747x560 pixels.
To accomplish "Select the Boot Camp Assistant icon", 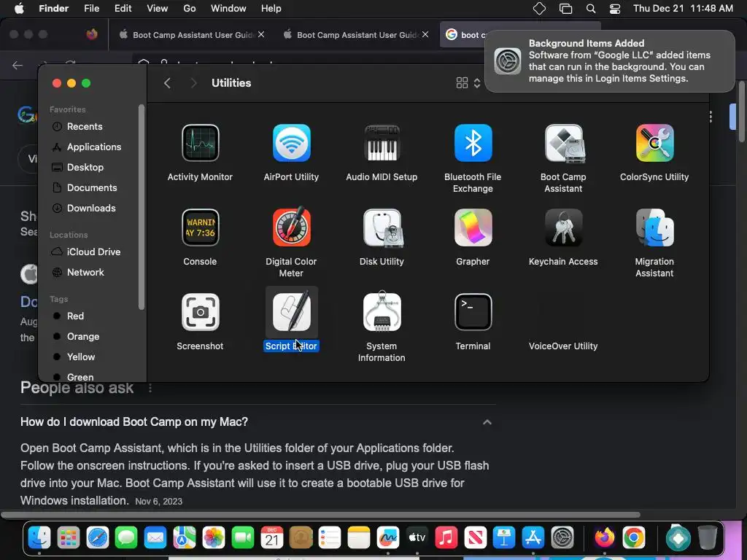I will coord(564,143).
